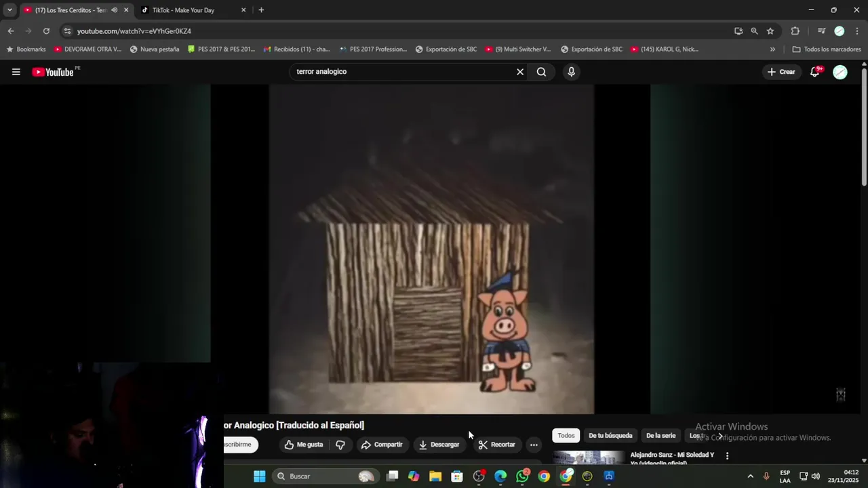The height and width of the screenshot is (488, 868).
Task: Click the taskbar Buscar search box
Action: pyautogui.click(x=327, y=476)
